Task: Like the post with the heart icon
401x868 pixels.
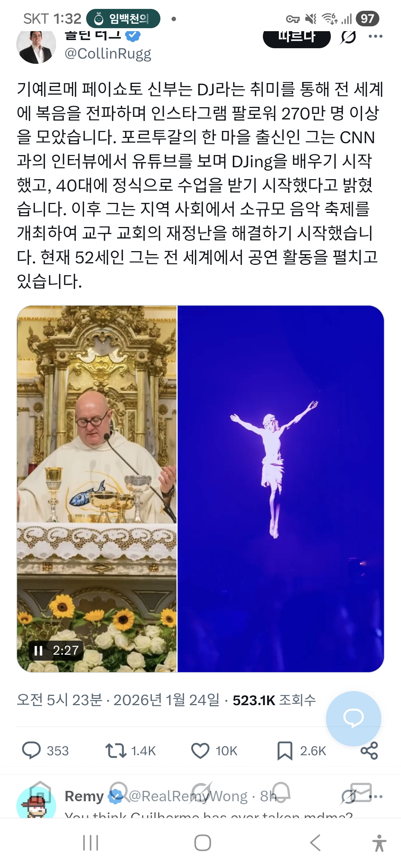Action: [200, 750]
